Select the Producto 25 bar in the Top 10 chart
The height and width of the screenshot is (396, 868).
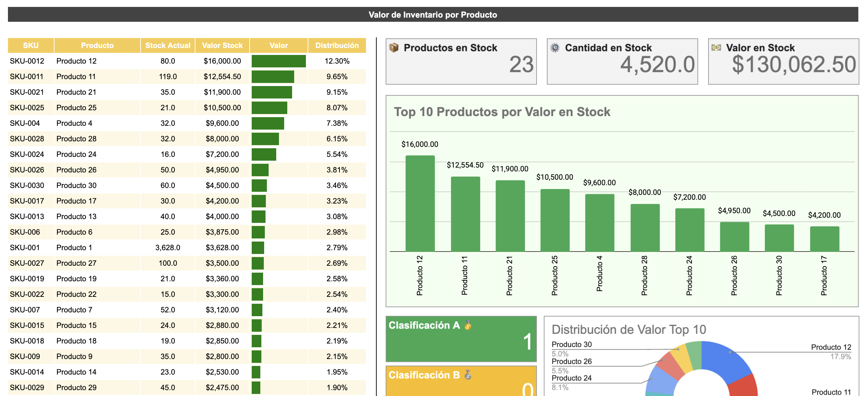click(555, 220)
